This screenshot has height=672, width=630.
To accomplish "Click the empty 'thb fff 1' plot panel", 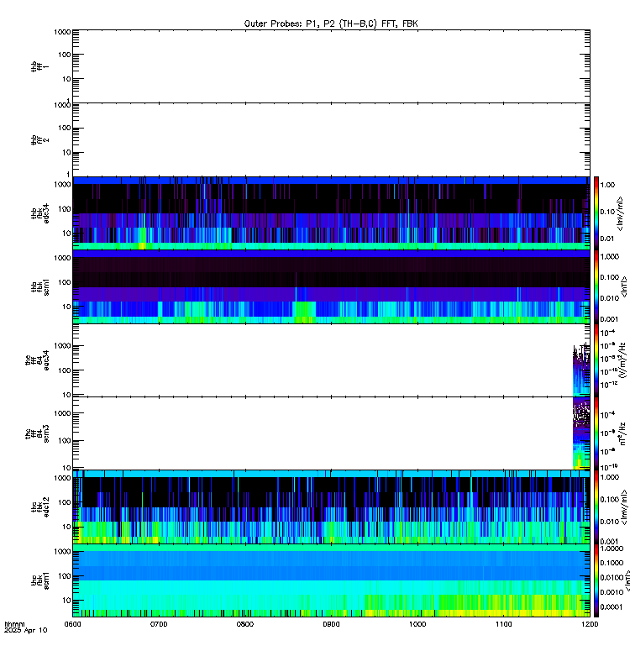I will pos(331,66).
